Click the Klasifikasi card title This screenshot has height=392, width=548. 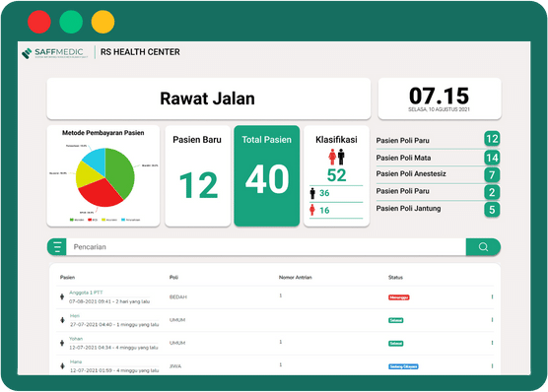pyautogui.click(x=336, y=140)
